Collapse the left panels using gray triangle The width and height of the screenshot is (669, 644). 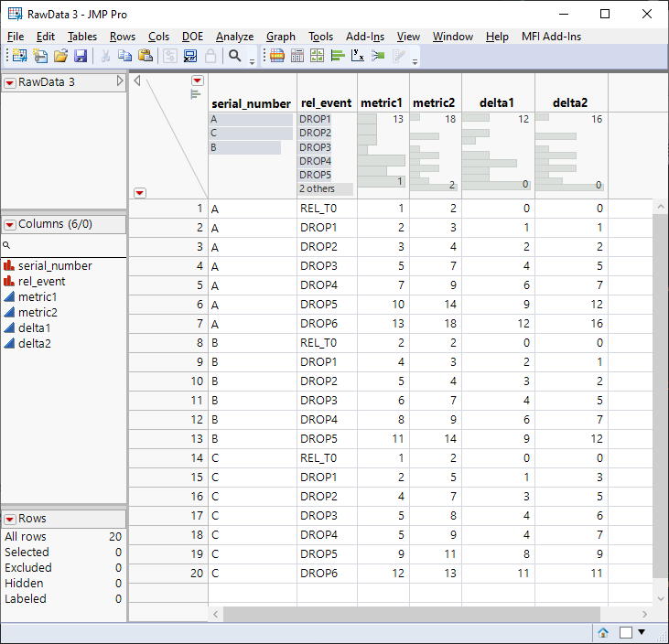click(x=137, y=80)
